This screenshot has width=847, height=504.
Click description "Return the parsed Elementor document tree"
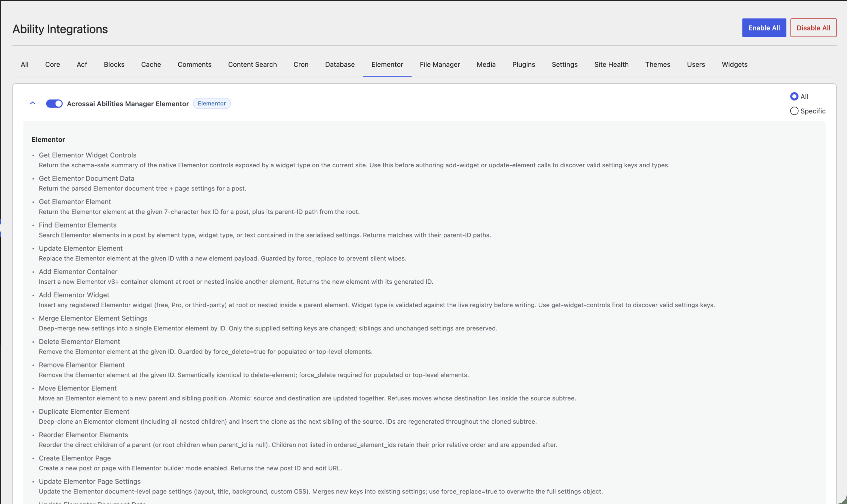tap(142, 189)
